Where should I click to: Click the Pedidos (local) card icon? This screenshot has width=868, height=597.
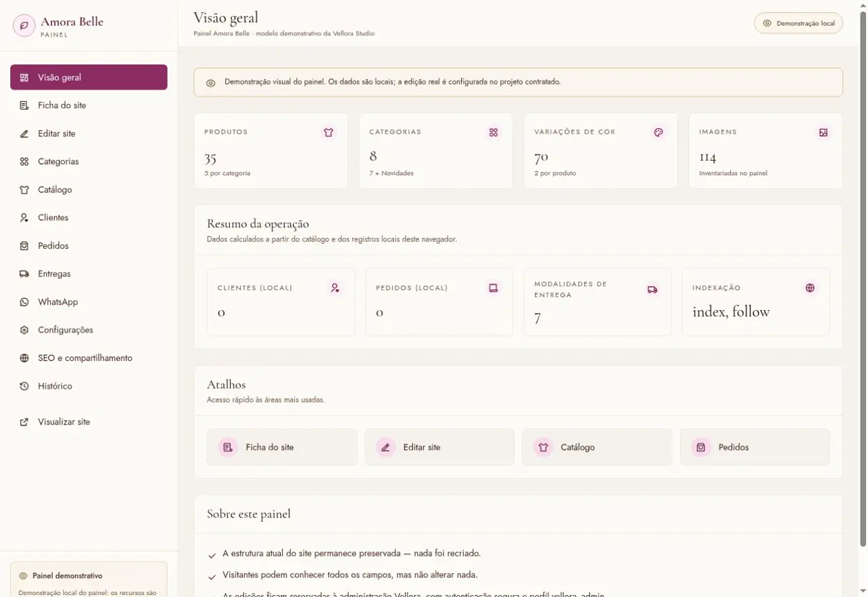pos(493,288)
